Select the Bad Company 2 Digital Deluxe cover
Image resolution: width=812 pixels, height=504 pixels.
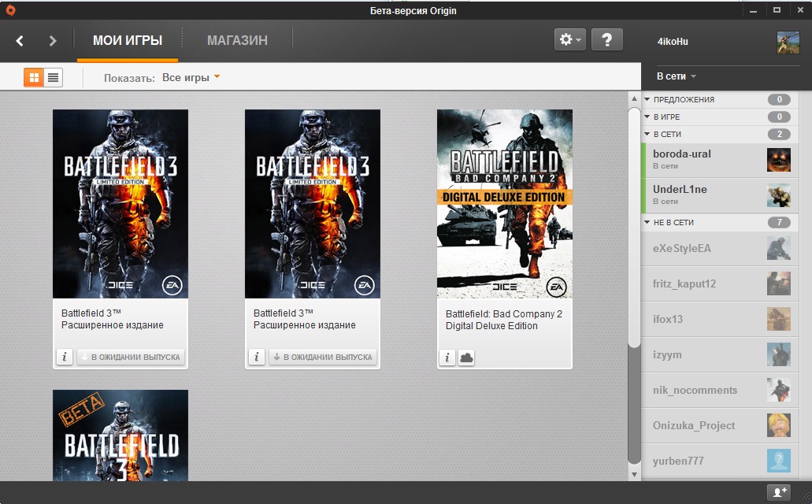pyautogui.click(x=504, y=203)
